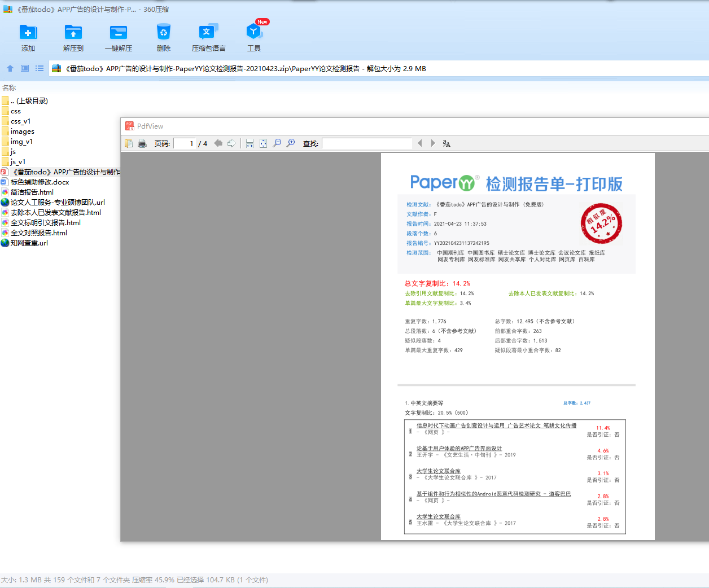This screenshot has width=709, height=588.
Task: Select the js_v1 folder
Action: click(x=14, y=161)
